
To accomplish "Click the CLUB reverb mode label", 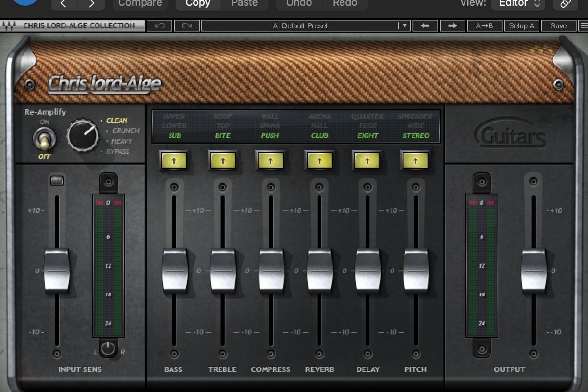I will pos(319,136).
